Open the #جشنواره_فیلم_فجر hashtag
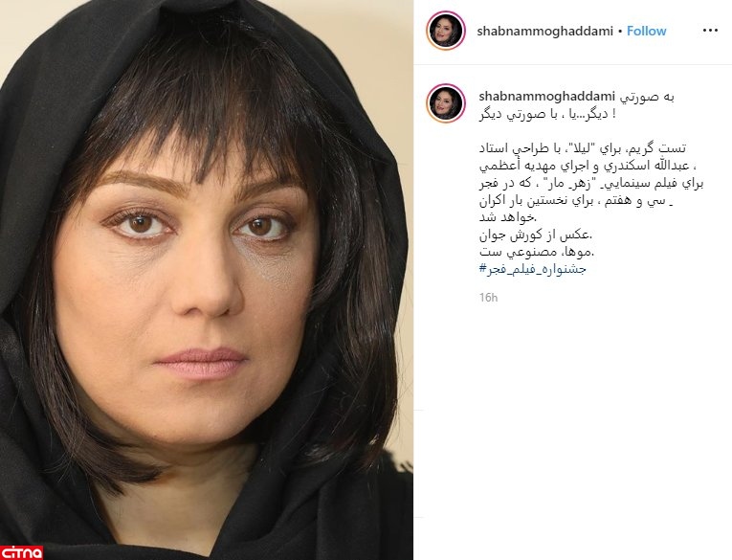732x560 pixels. (532, 270)
